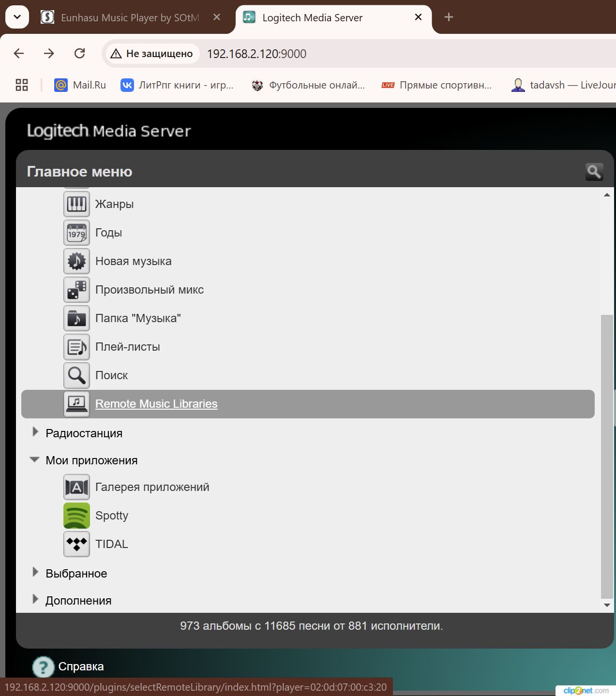Click the Плей-листы playlist icon
Image resolution: width=616 pixels, height=696 pixels.
76,347
